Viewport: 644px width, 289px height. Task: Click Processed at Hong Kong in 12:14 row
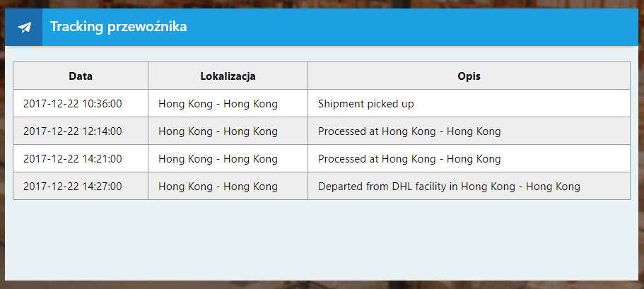coord(409,131)
